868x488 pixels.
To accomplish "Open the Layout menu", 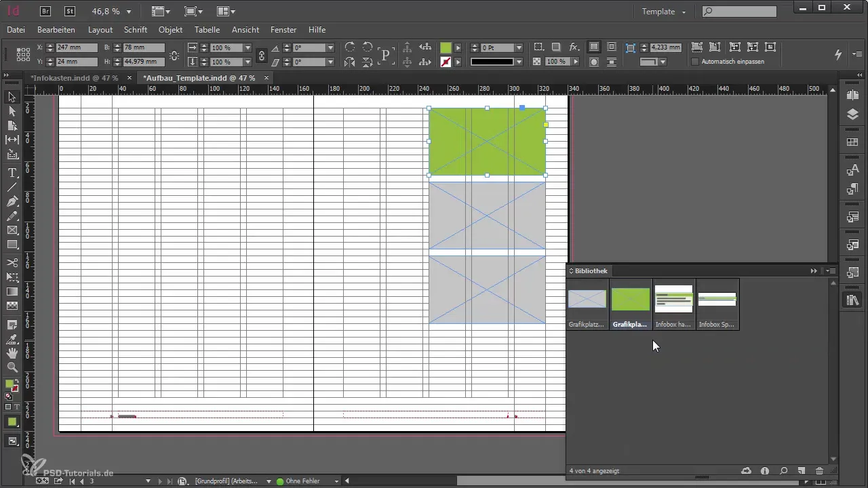I will 100,30.
